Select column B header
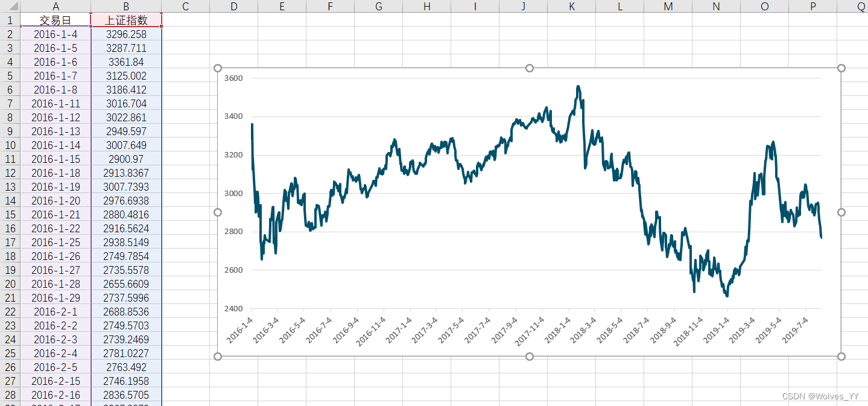 [x=126, y=6]
